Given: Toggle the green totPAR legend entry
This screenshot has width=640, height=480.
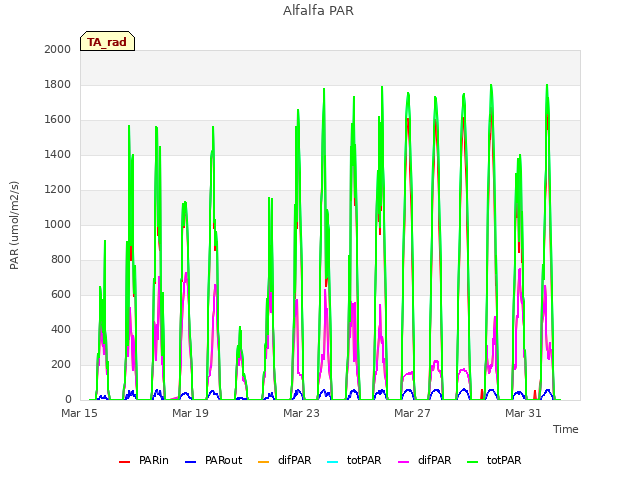Looking at the screenshot, I should tap(494, 460).
